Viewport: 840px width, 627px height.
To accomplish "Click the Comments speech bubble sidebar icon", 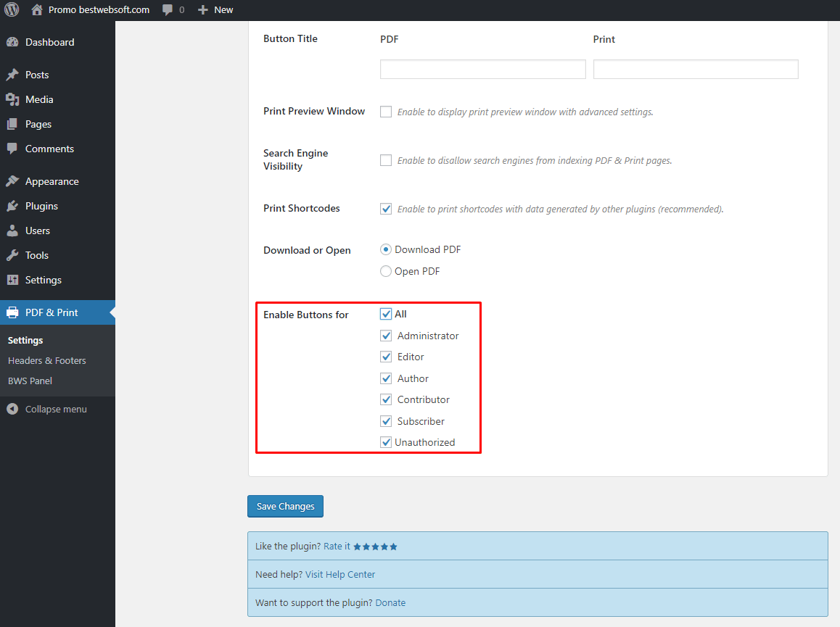I will pyautogui.click(x=12, y=149).
